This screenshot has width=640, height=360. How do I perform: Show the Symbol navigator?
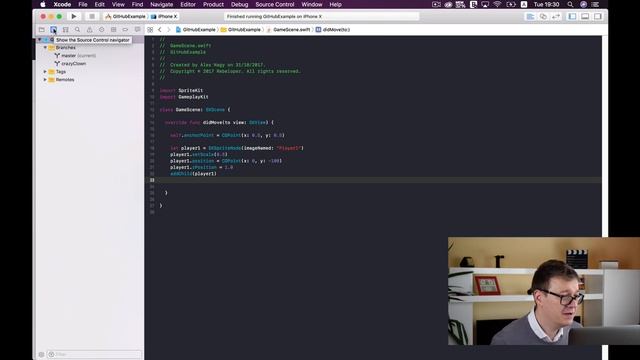[x=65, y=30]
